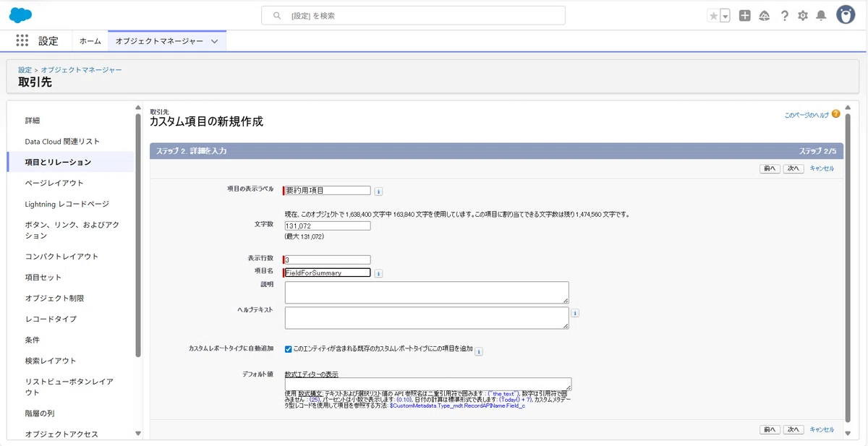Click the bottom 前へ button
868x446 pixels.
point(770,429)
